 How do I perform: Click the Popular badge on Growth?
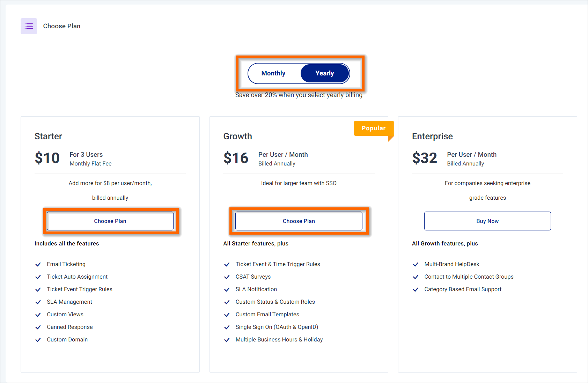click(374, 128)
